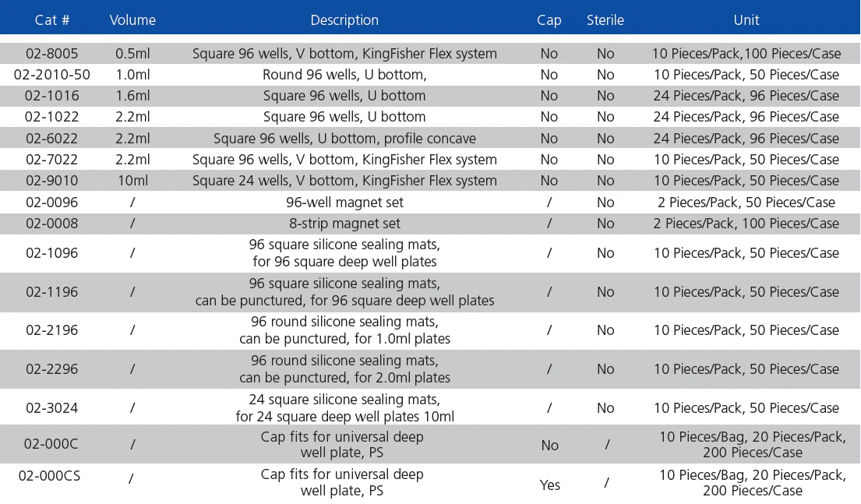Click the "10ml" volume cell
This screenshot has height=504, width=861.
(132, 181)
